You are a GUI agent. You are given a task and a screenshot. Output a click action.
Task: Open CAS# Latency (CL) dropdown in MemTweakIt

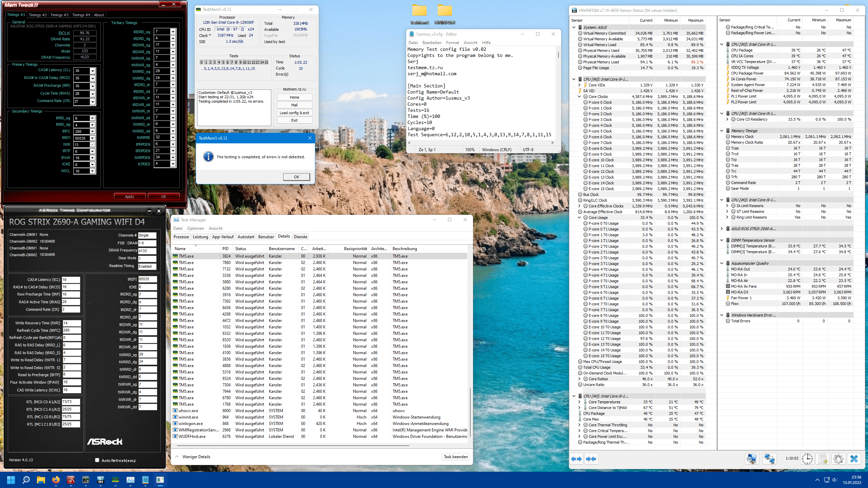[x=93, y=71]
